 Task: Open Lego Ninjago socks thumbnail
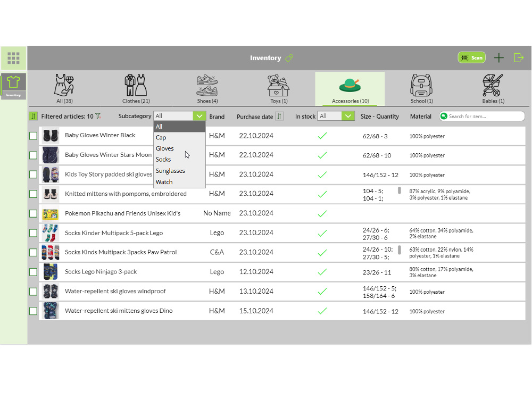click(x=51, y=272)
